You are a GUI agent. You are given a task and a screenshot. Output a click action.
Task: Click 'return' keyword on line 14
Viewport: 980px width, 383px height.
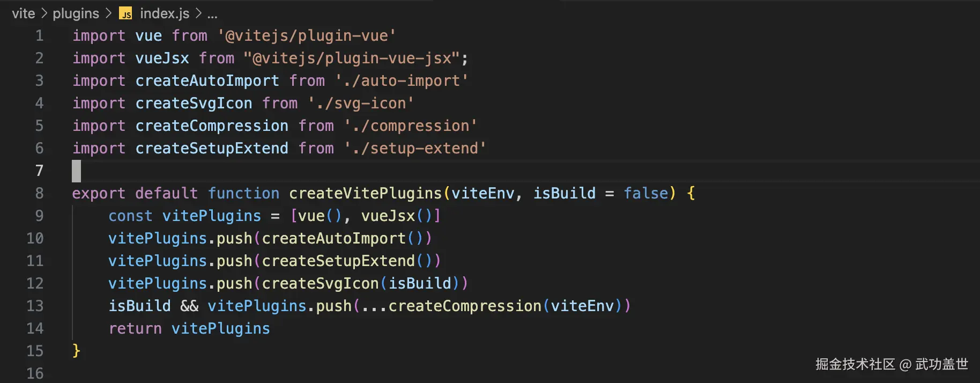click(135, 329)
